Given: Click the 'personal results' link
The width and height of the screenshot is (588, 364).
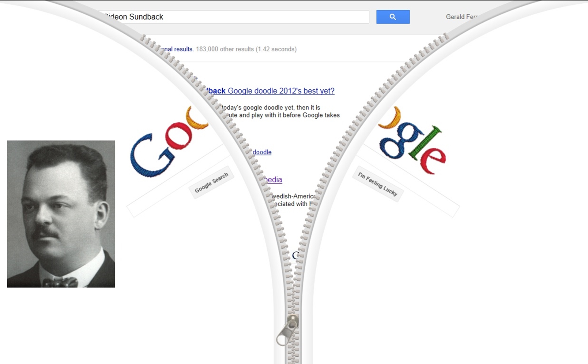Looking at the screenshot, I should click(177, 49).
